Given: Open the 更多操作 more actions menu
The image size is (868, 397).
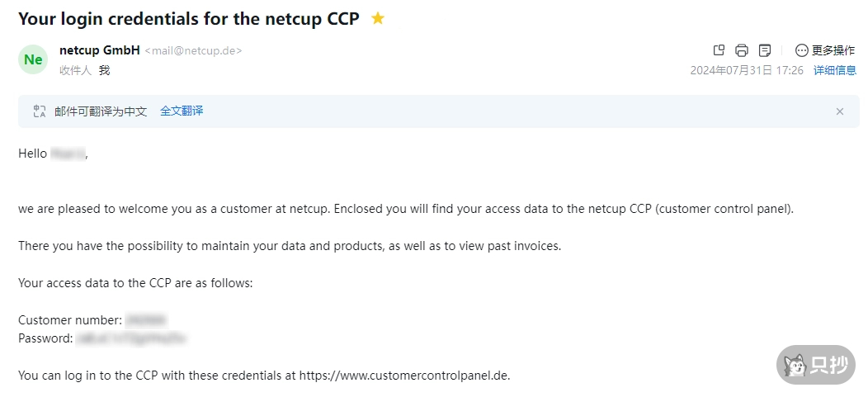Looking at the screenshot, I should (x=824, y=50).
